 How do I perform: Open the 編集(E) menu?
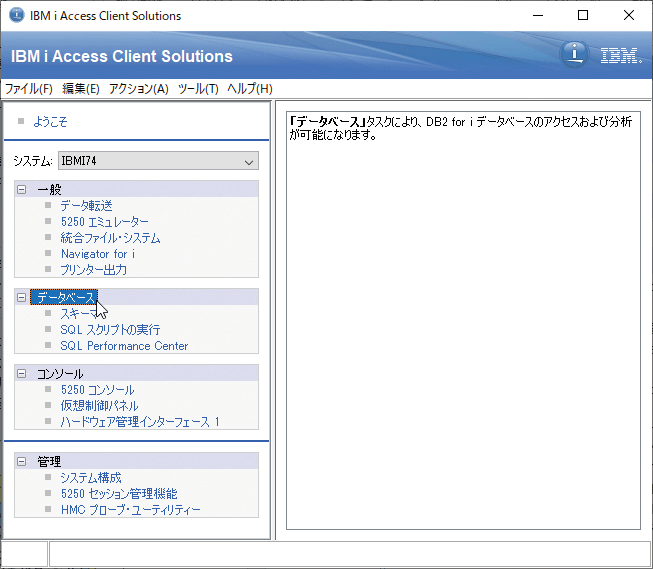(81, 89)
